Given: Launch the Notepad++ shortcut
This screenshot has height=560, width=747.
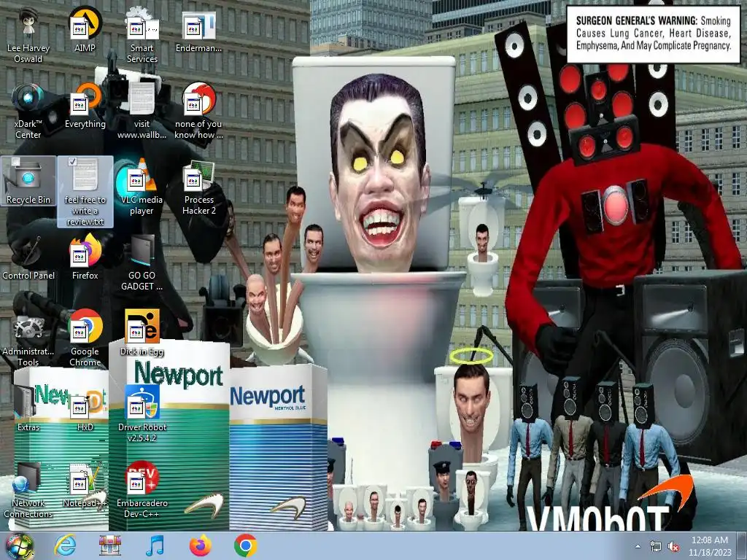Looking at the screenshot, I should (85, 485).
